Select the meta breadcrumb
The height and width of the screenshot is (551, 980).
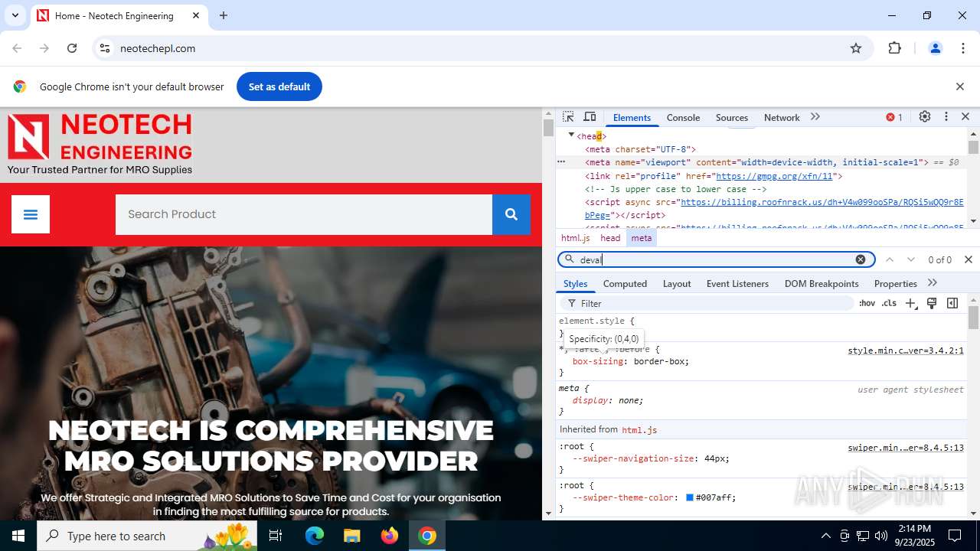(x=642, y=238)
